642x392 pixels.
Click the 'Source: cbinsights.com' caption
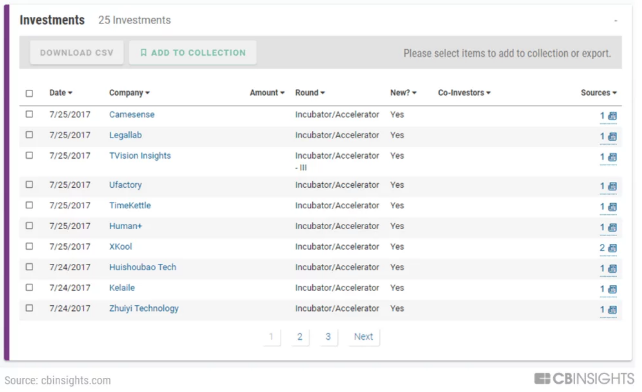coord(58,380)
